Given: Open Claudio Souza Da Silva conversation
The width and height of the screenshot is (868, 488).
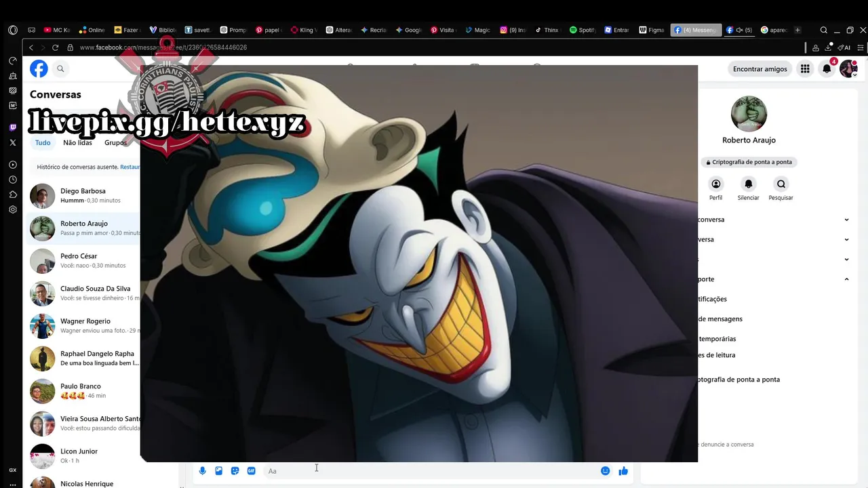Looking at the screenshot, I should coord(84,293).
